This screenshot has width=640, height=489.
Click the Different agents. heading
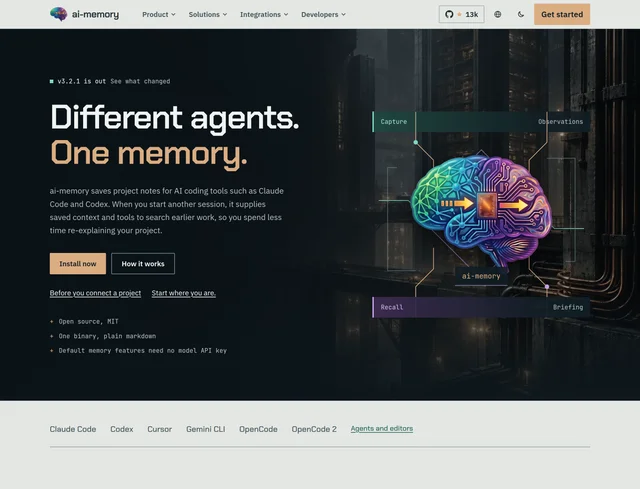pos(175,118)
